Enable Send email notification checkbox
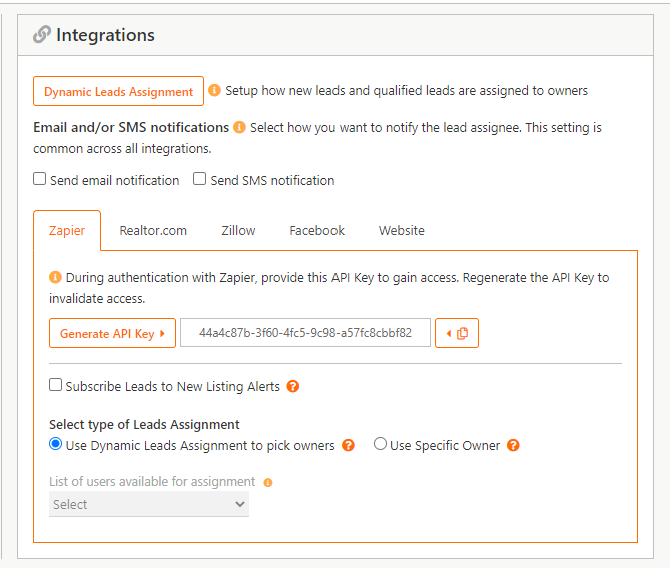Screen dimensions: 670x568 pyautogui.click(x=40, y=179)
